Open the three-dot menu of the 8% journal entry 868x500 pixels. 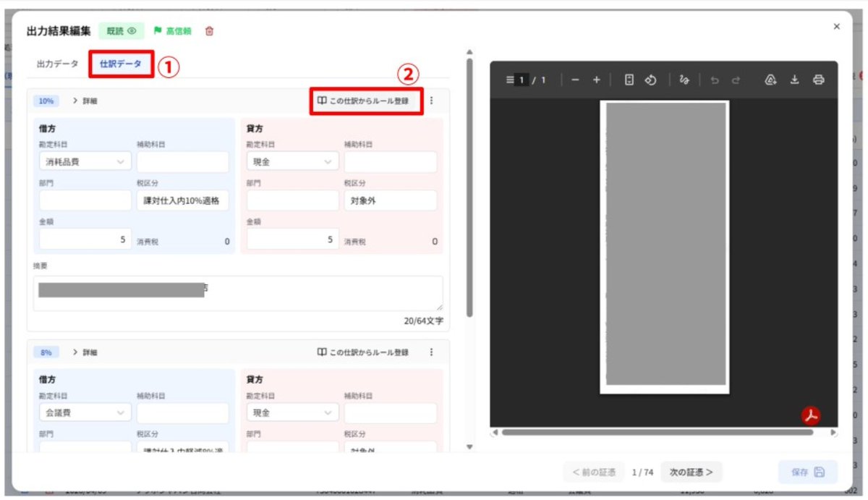tap(432, 352)
